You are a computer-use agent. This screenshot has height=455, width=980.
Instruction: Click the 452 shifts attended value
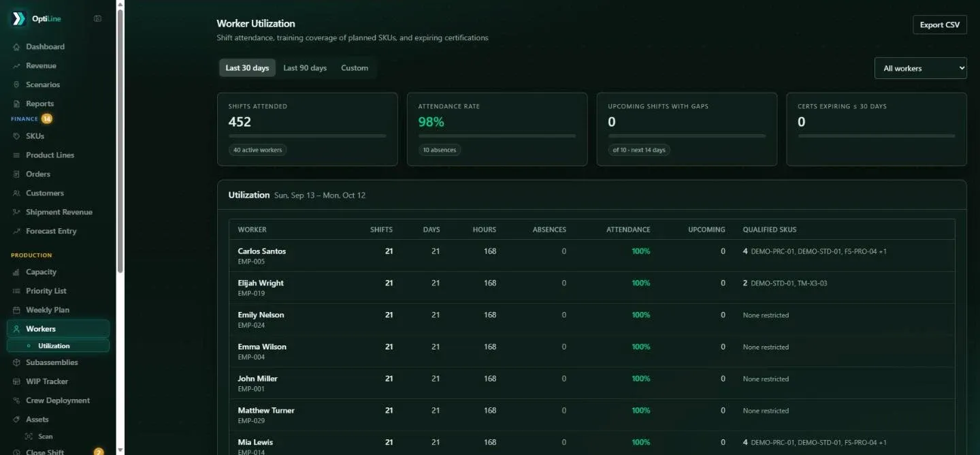[x=240, y=122]
